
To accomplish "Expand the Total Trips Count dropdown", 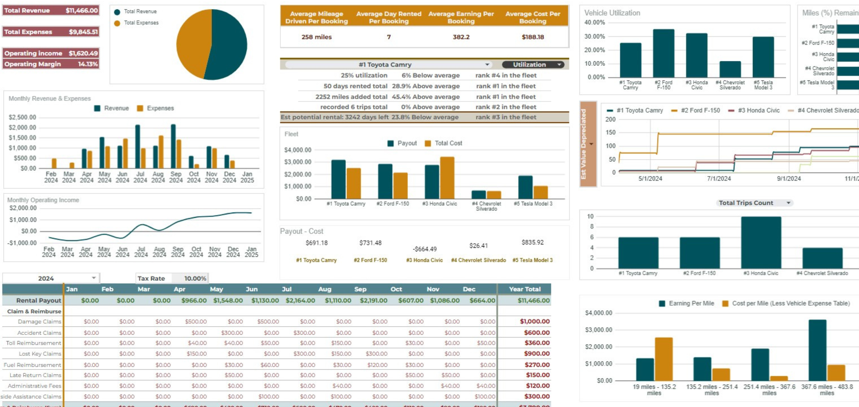I will tap(787, 203).
